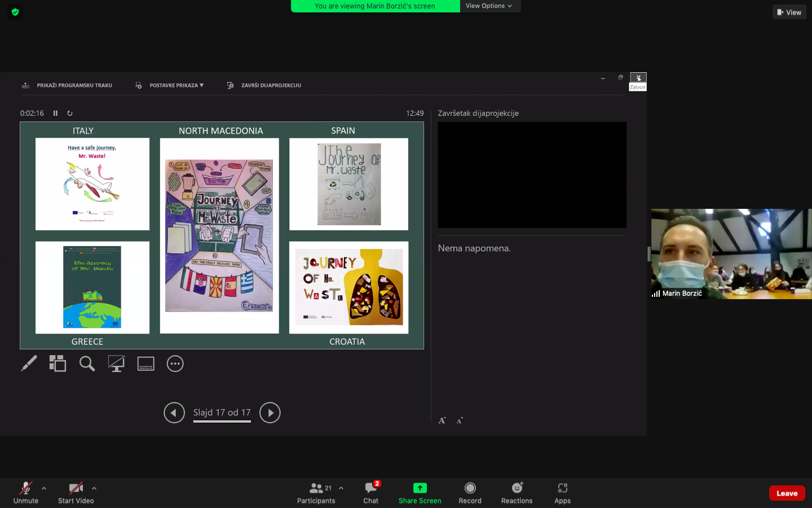Open more slideshow options ellipsis
Screen dimensions: 812x508
point(175,364)
